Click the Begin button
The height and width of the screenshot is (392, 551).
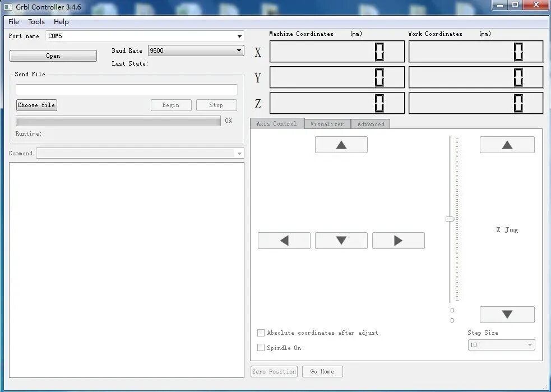tap(171, 105)
